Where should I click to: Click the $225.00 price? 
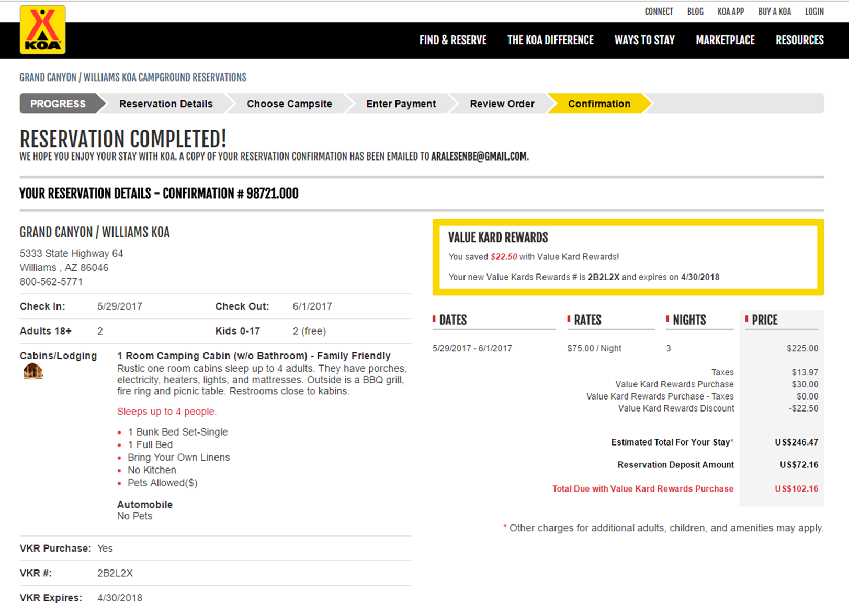802,348
